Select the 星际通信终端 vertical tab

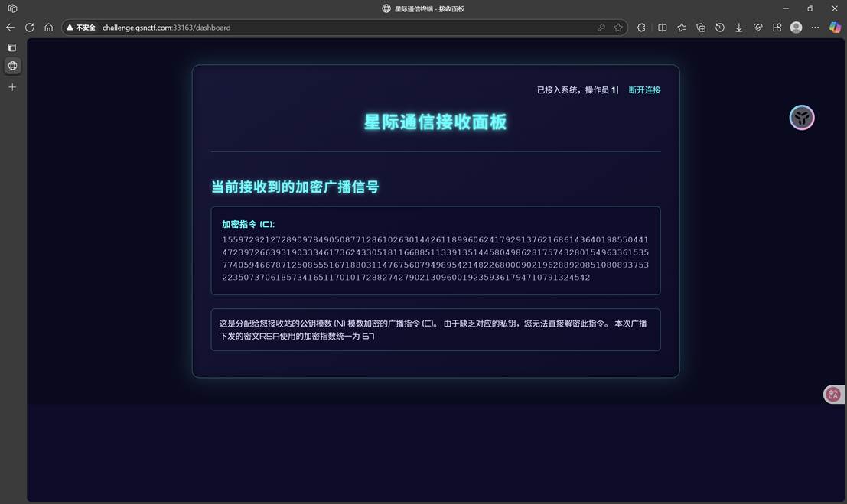point(11,66)
